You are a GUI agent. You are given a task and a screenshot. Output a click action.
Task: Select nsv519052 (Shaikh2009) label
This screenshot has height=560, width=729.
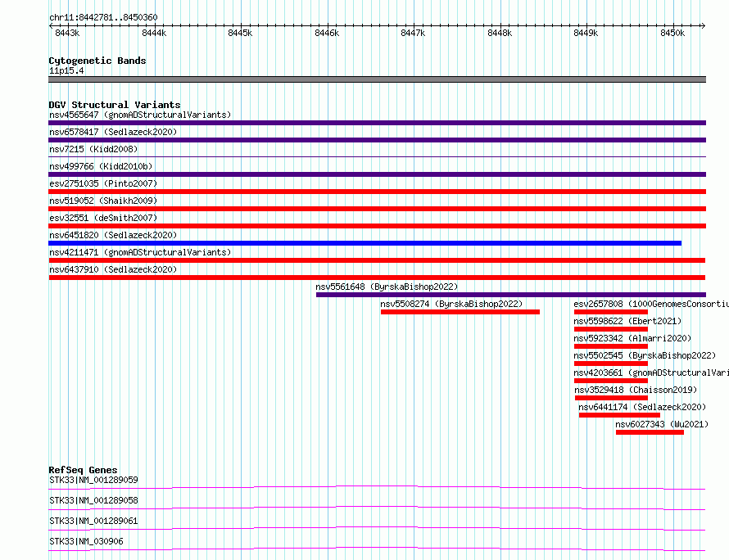103,201
